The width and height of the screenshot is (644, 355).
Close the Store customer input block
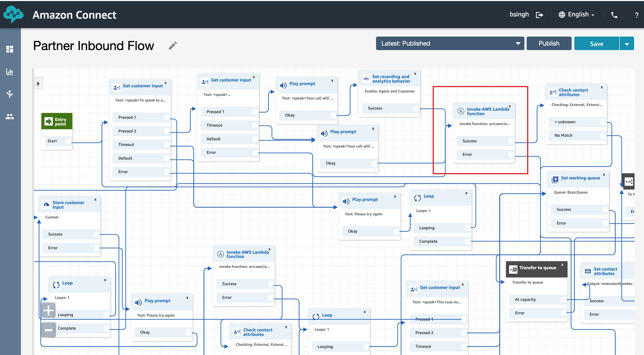(x=95, y=199)
